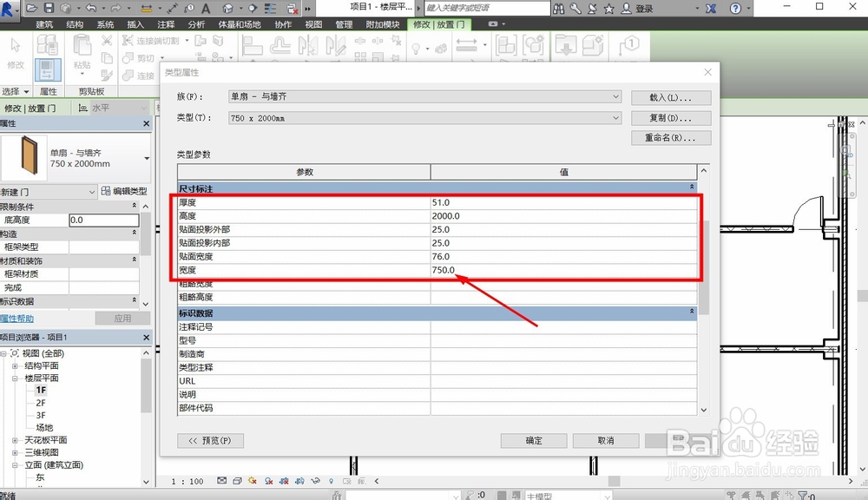
Task: Open the type selector dropdown in Properties panel
Action: [147, 158]
